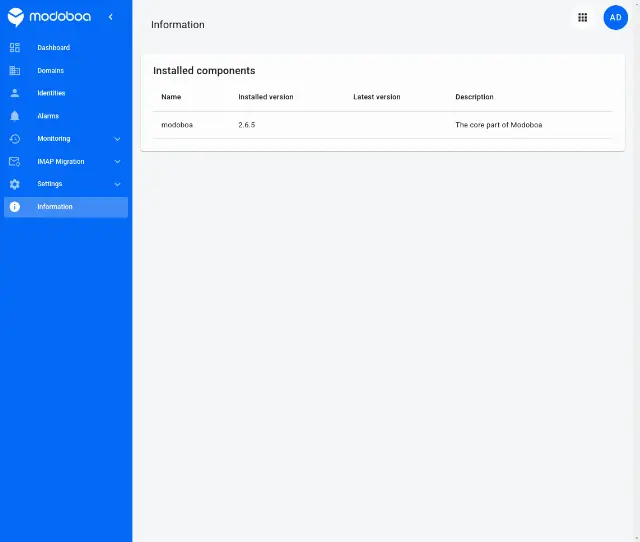Open the Alarms menu item
The height and width of the screenshot is (542, 640).
66,116
